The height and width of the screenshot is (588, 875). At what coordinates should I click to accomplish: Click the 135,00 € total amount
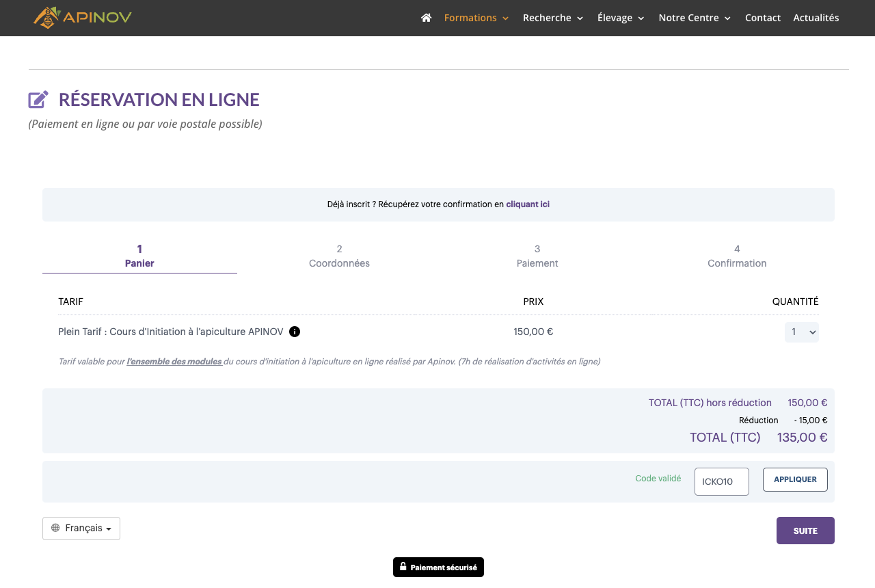point(803,438)
